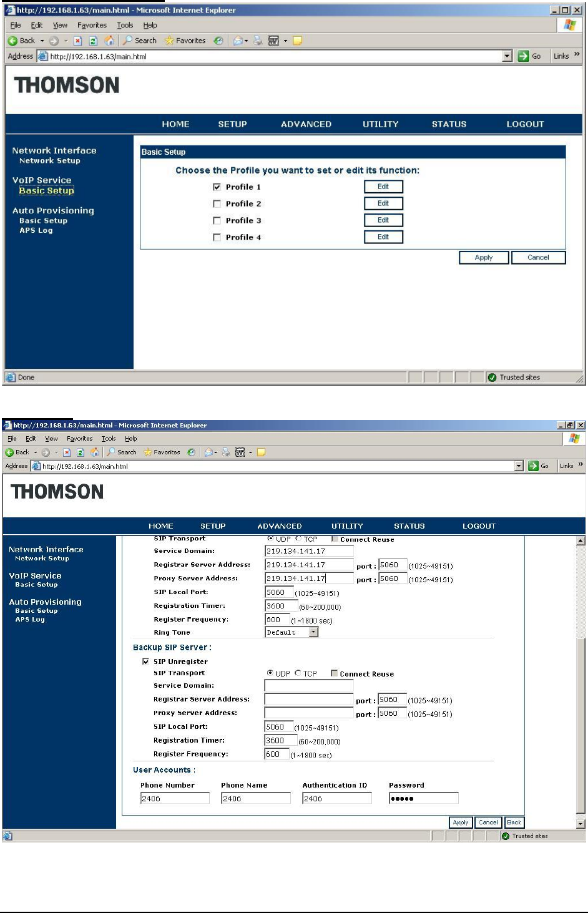Open the Ring Tone dropdown
Screen dimensions: 588x913
pos(313,632)
